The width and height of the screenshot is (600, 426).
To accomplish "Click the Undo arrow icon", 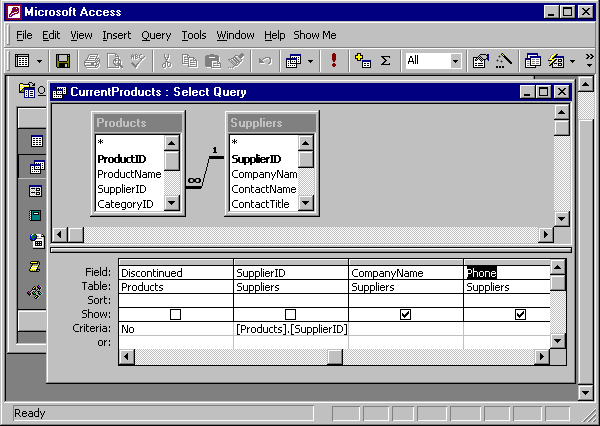I will pyautogui.click(x=265, y=61).
